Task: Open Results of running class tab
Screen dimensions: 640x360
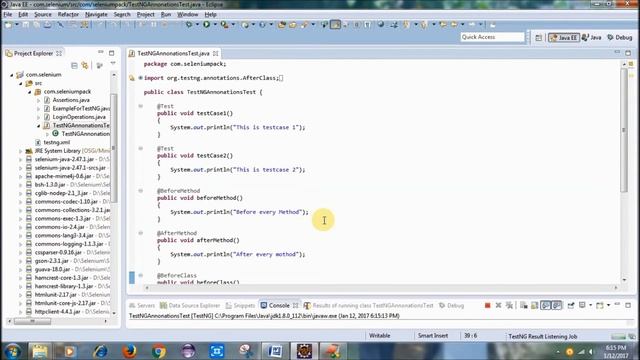Action: (x=369, y=305)
